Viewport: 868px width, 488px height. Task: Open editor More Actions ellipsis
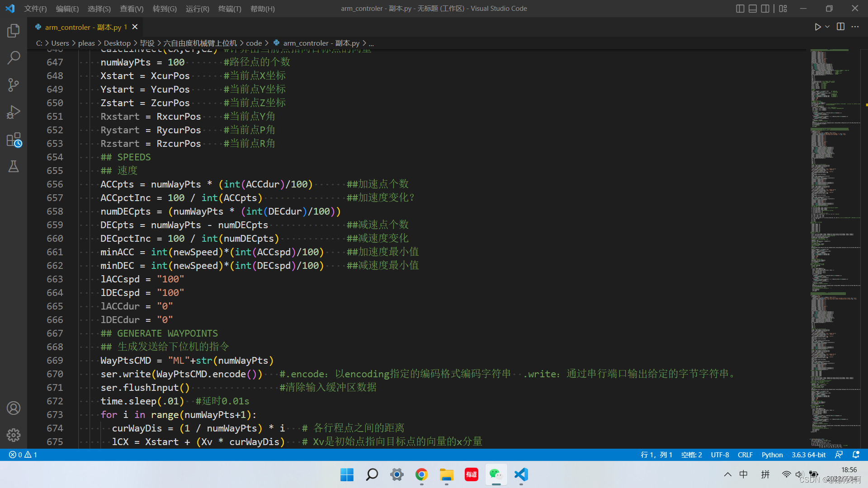(855, 27)
